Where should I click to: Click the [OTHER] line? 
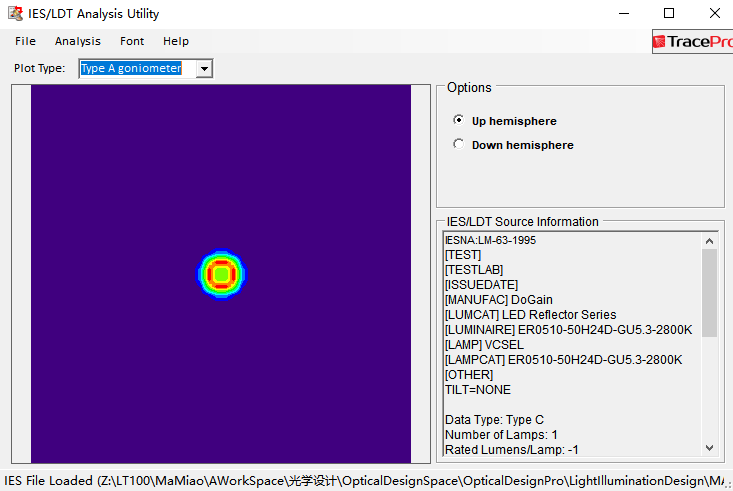click(x=468, y=375)
